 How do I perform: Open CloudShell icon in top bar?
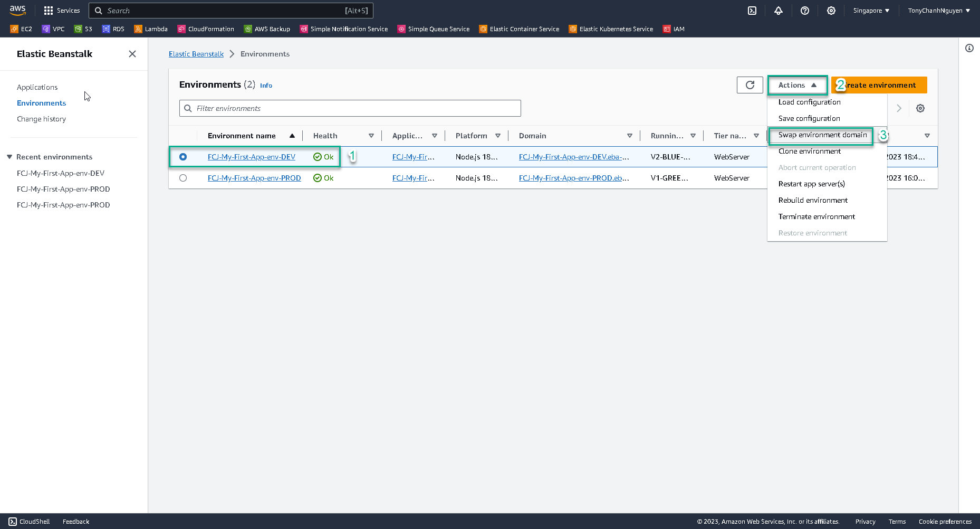(x=752, y=11)
